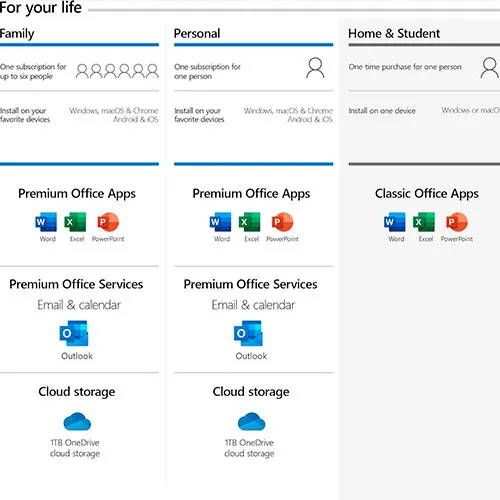This screenshot has width=500, height=500.
Task: Click the OneDrive cloud icon in the Personal column
Action: 251,422
